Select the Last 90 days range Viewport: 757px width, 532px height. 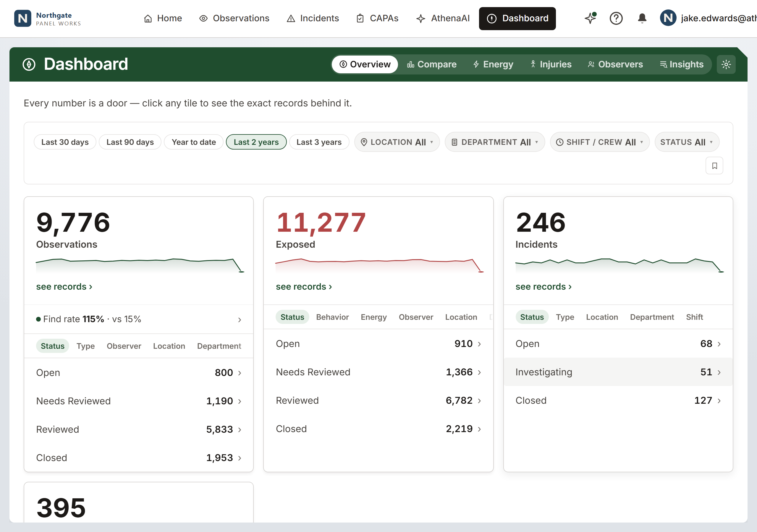coord(130,142)
